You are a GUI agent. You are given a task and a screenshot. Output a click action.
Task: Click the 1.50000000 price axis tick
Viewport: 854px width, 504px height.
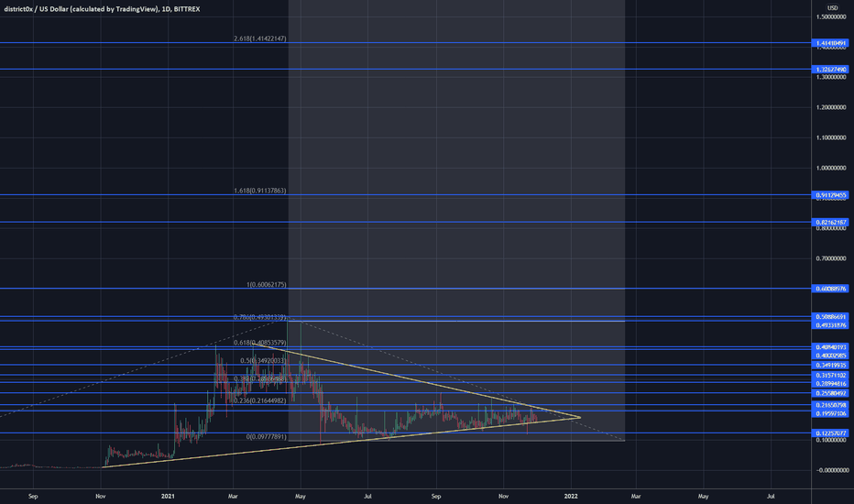(x=830, y=16)
